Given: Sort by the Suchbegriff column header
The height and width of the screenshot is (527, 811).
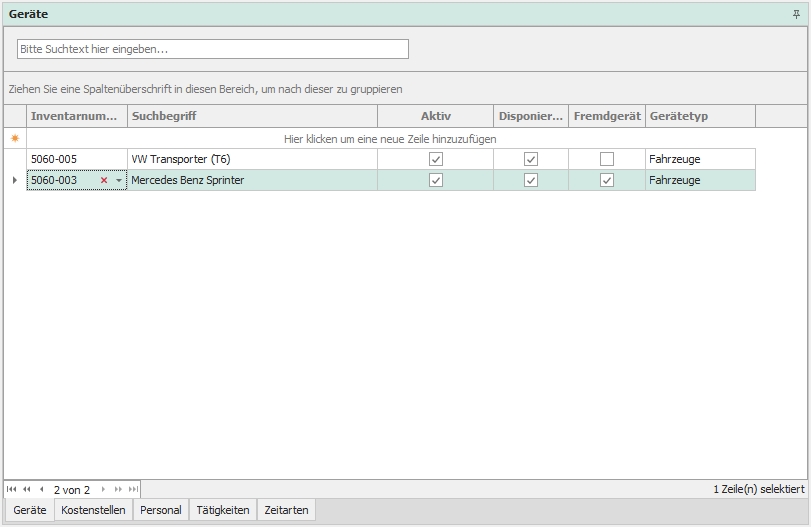Looking at the screenshot, I should [x=252, y=116].
